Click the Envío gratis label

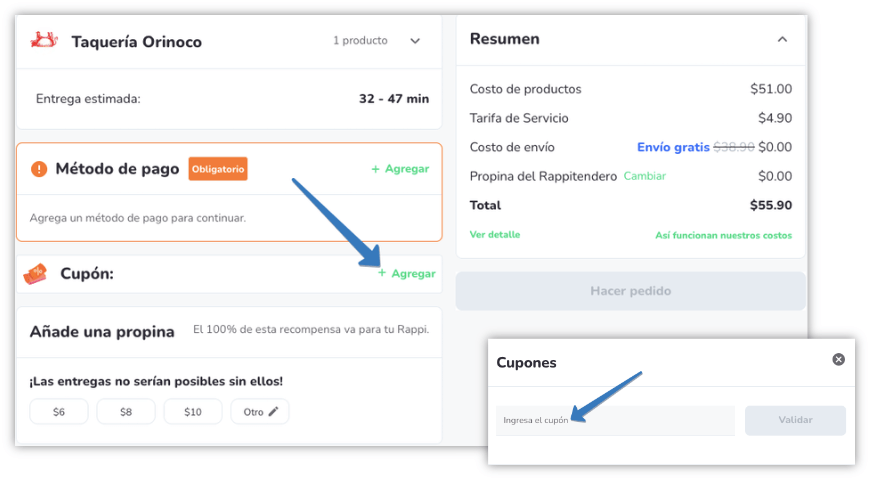click(673, 147)
